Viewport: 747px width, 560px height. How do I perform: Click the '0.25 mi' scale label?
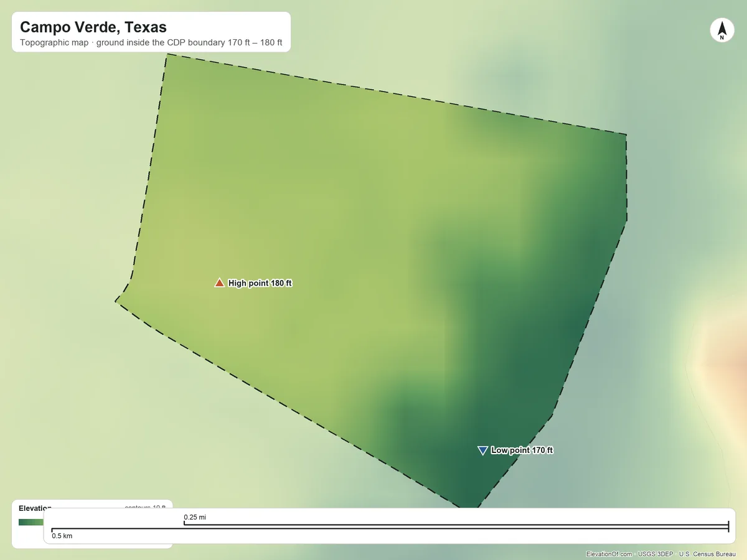point(195,517)
